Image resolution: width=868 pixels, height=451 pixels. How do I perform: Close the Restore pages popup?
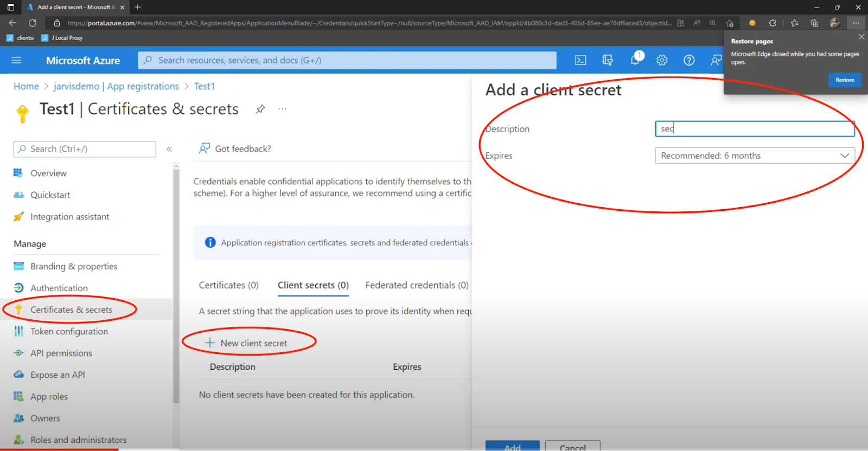(861, 37)
